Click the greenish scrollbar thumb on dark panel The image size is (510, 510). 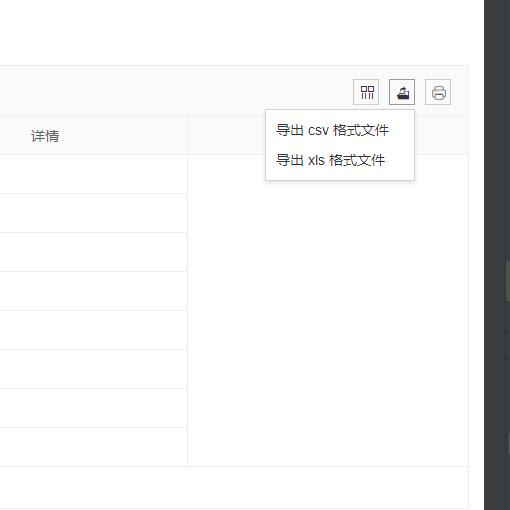pos(508,282)
